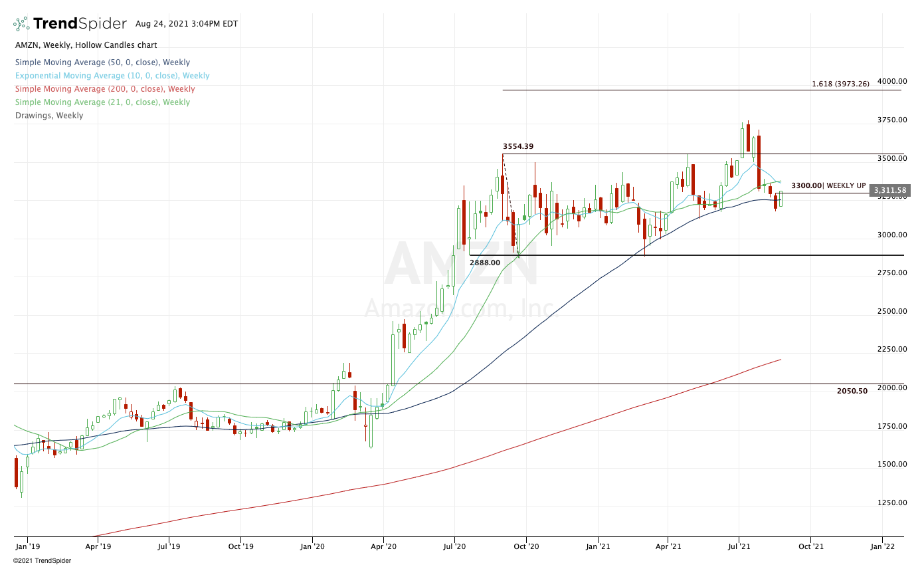Click the AMZN, Weekly, Hollow Candles chart title
Image resolution: width=924 pixels, height=567 pixels.
[86, 45]
